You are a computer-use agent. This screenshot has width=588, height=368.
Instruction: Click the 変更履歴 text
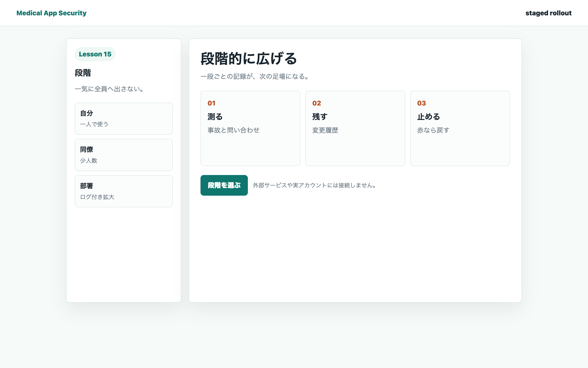click(325, 130)
